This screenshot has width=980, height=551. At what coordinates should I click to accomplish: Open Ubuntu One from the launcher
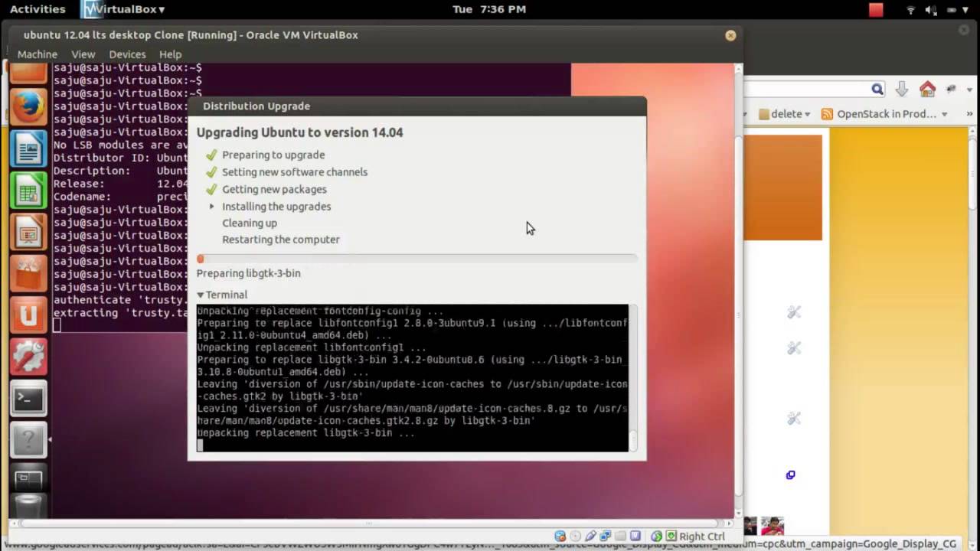coord(28,315)
